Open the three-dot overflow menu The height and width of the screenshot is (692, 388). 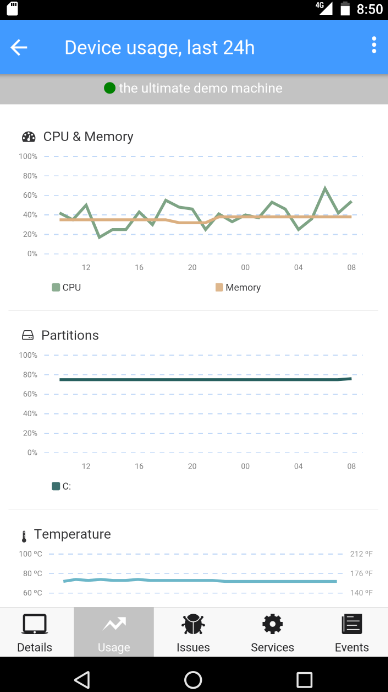pos(374,45)
